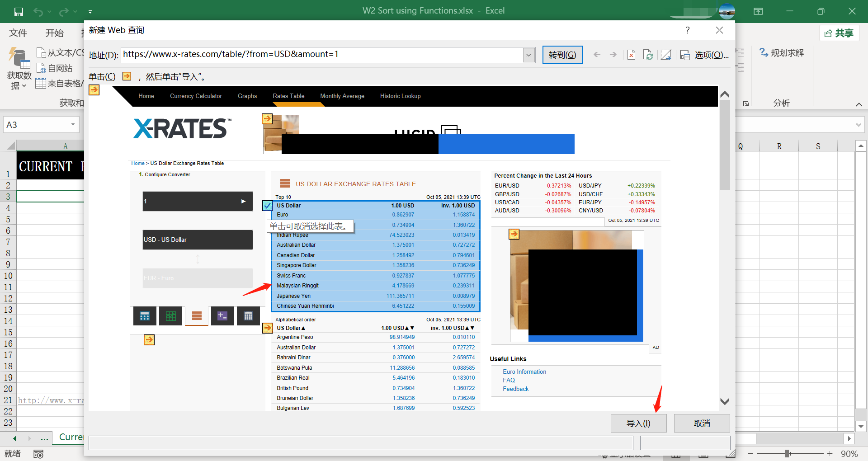Screen dimensions: 868x461
Task: Click the orange rates-table list icon under the converter
Action: (x=197, y=316)
